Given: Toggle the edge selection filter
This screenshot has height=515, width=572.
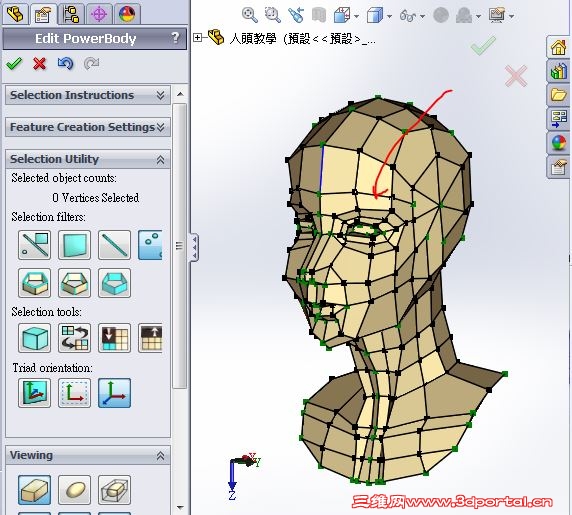Looking at the screenshot, I should pos(115,245).
